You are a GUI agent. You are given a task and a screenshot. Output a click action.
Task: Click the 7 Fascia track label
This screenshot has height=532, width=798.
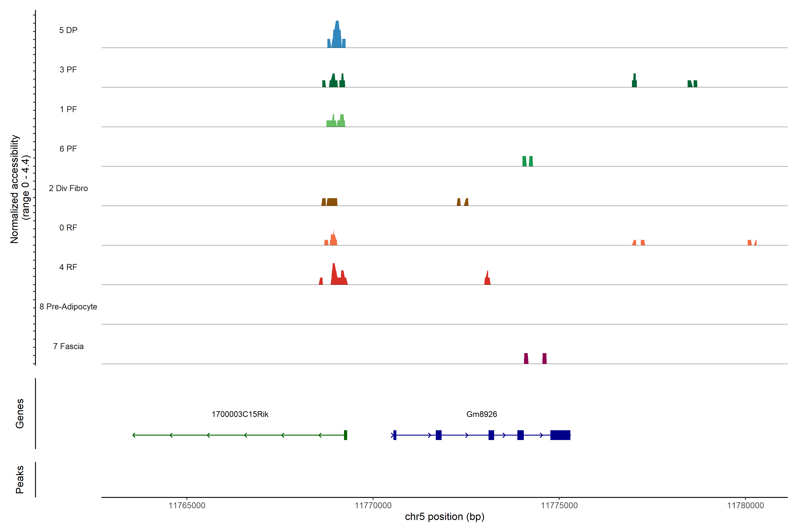(x=68, y=346)
